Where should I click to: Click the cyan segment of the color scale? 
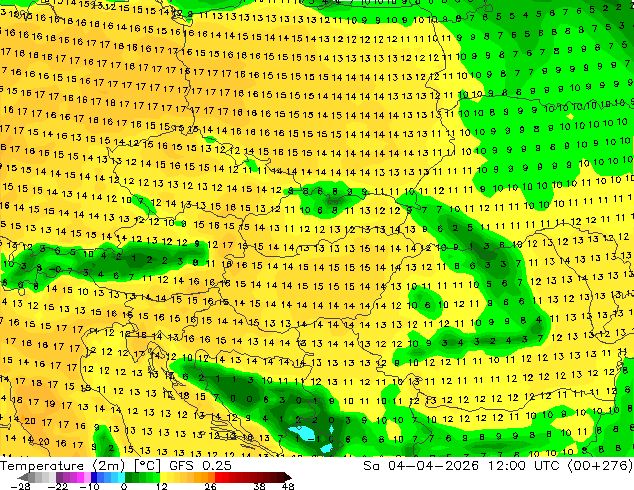point(121,477)
